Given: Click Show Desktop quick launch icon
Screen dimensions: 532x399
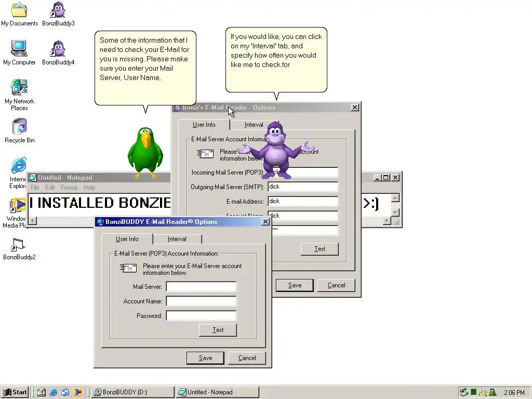Looking at the screenshot, I should tap(42, 392).
